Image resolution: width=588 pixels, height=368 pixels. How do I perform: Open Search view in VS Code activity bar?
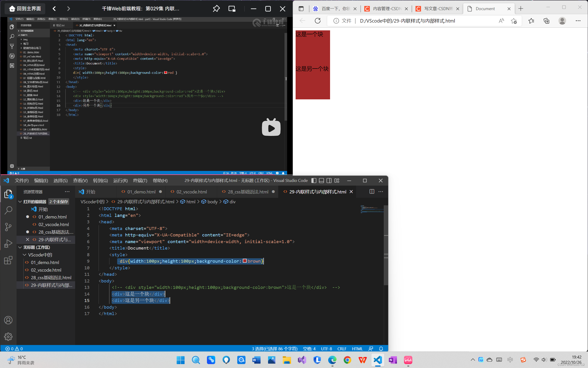tap(8, 210)
